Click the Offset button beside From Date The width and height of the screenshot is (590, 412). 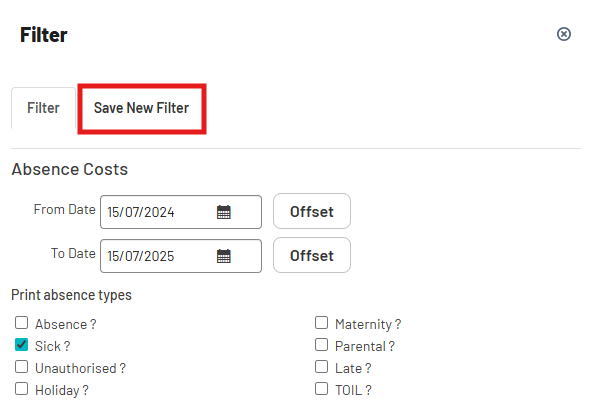click(x=312, y=211)
